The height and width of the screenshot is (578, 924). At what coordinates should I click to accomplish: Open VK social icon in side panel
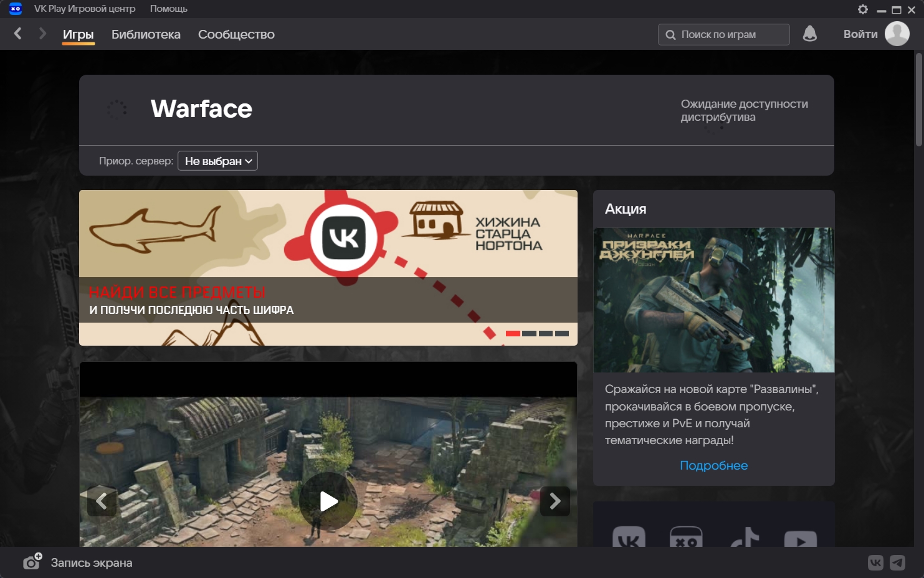pos(629,538)
